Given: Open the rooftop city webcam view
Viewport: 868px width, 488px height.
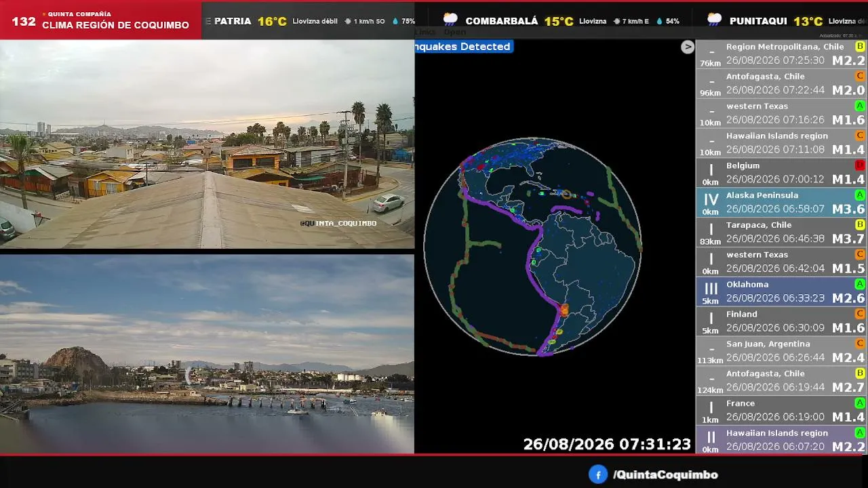Looking at the screenshot, I should (x=207, y=144).
